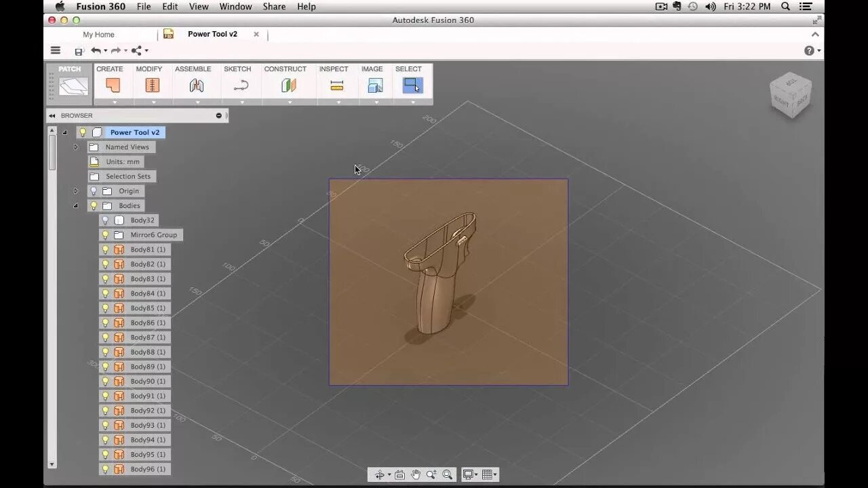Image resolution: width=868 pixels, height=488 pixels.
Task: Click the Sketch tool icon
Action: 241,85
